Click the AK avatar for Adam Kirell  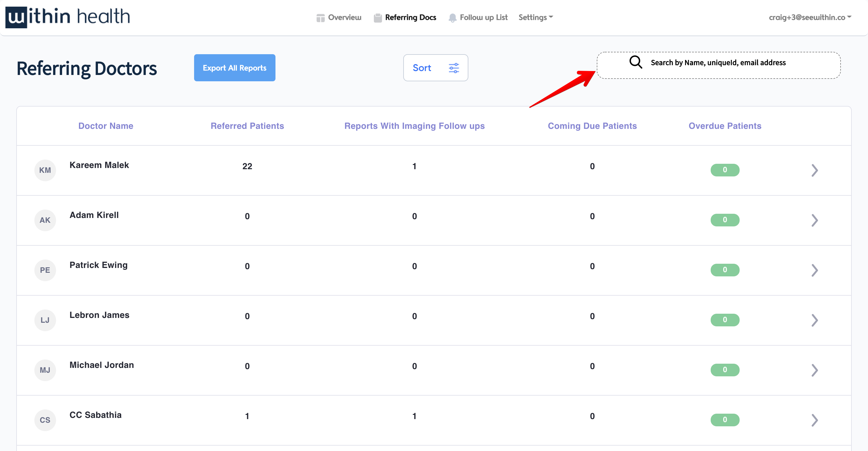45,220
